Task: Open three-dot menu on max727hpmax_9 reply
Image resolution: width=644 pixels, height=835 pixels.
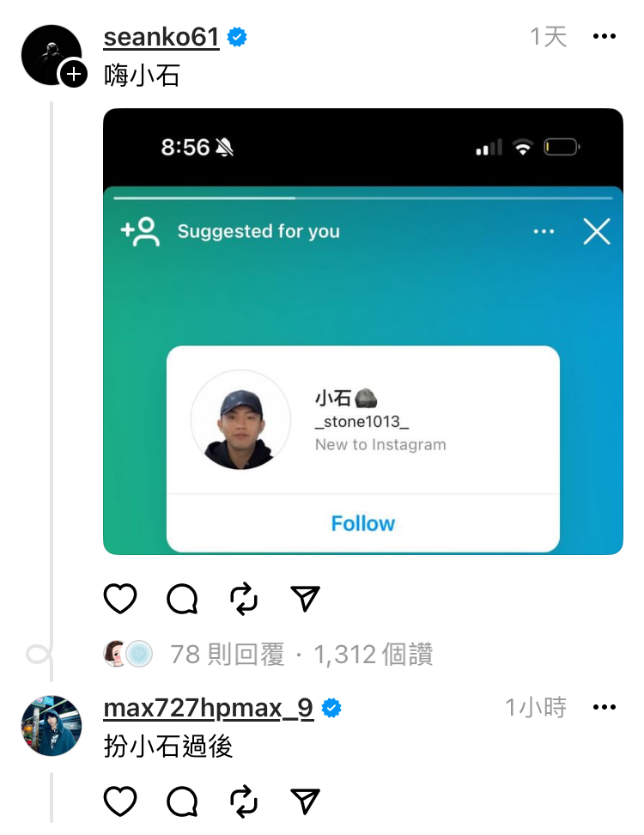Action: coord(605,707)
